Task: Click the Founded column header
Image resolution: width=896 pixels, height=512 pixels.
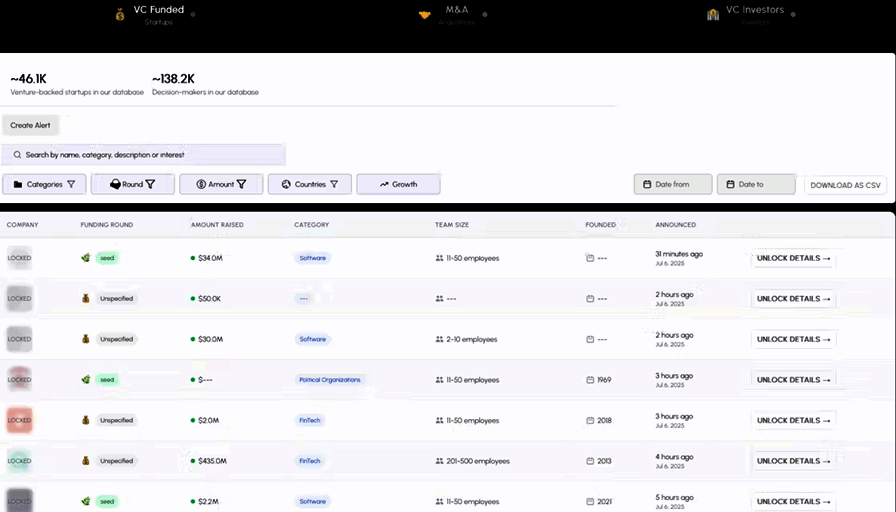Action: coord(601,225)
